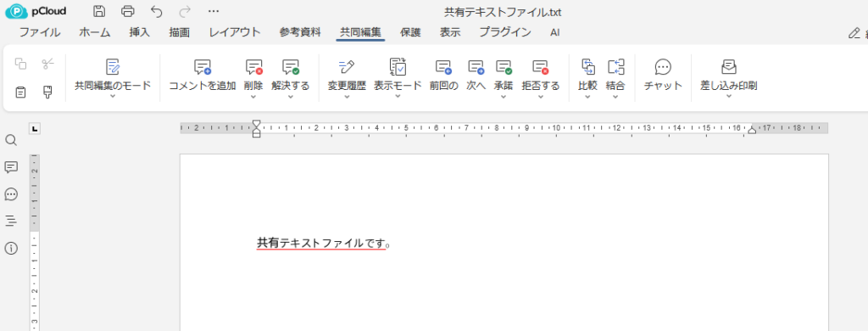868x331 pixels.
Task: Expand the 差し込み印刷 dropdown arrow
Action: [x=729, y=97]
